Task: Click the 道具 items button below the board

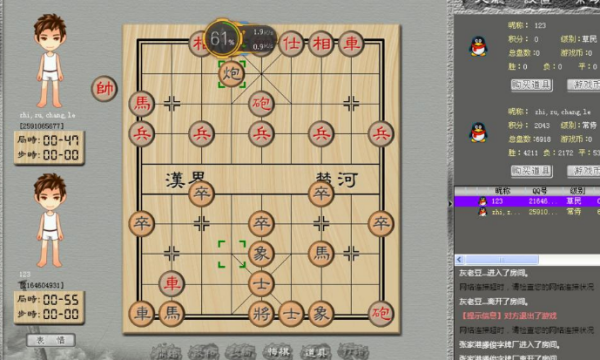Action: coord(315,351)
